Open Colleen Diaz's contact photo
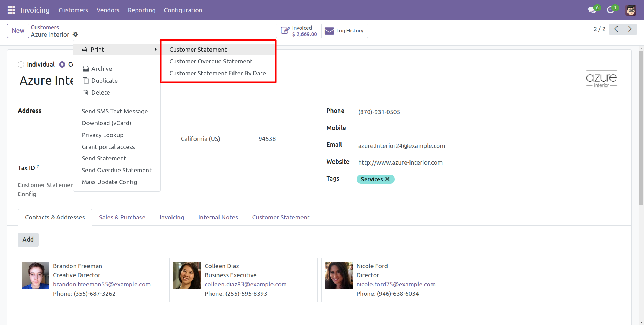644x325 pixels. pyautogui.click(x=187, y=275)
